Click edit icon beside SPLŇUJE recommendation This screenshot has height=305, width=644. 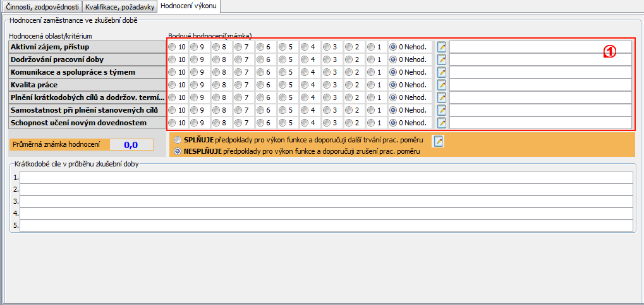[x=437, y=141]
